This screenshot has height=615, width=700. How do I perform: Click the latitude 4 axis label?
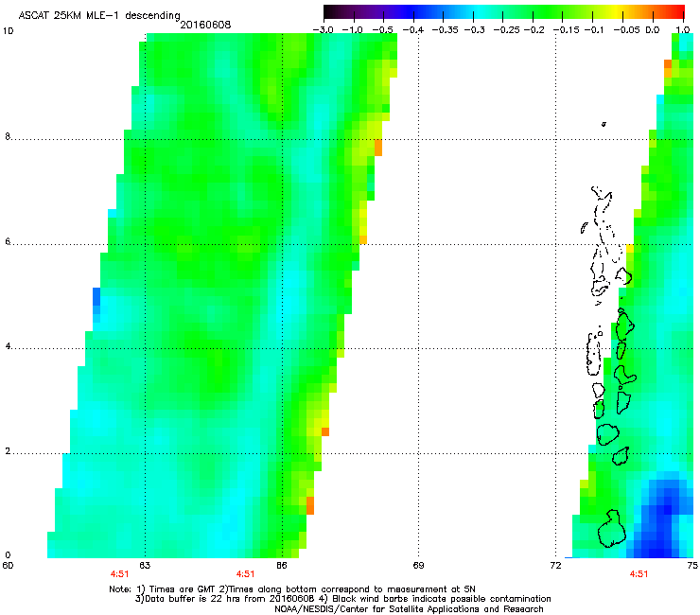8,345
